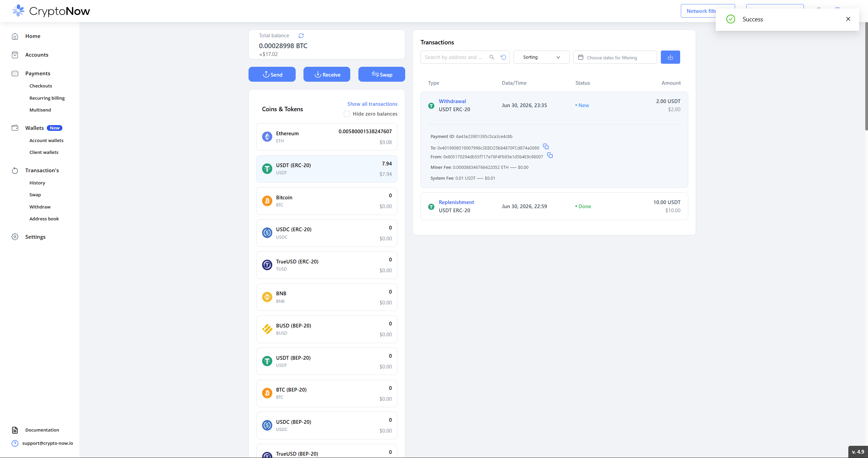The height and width of the screenshot is (458, 868).
Task: Click the USDC (ERC-20) coin icon
Action: point(267,233)
